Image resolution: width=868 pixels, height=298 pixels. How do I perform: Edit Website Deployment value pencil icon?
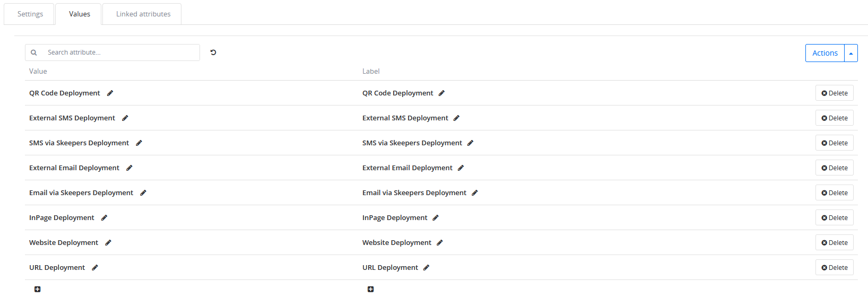point(108,243)
